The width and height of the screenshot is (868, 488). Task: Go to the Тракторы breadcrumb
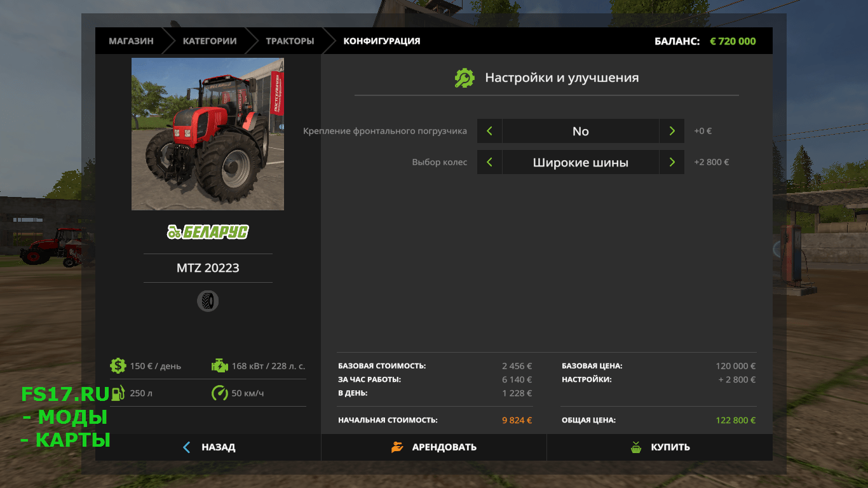click(290, 41)
